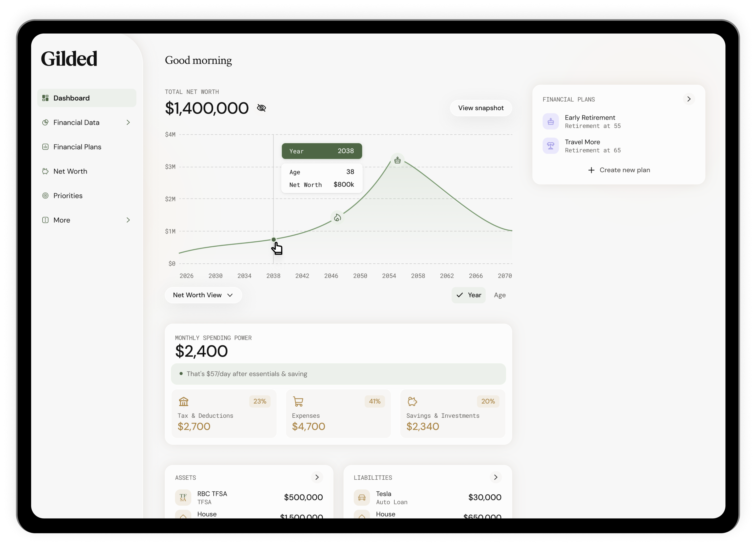
Task: Click the 2054 label on chart axis
Action: coord(389,276)
